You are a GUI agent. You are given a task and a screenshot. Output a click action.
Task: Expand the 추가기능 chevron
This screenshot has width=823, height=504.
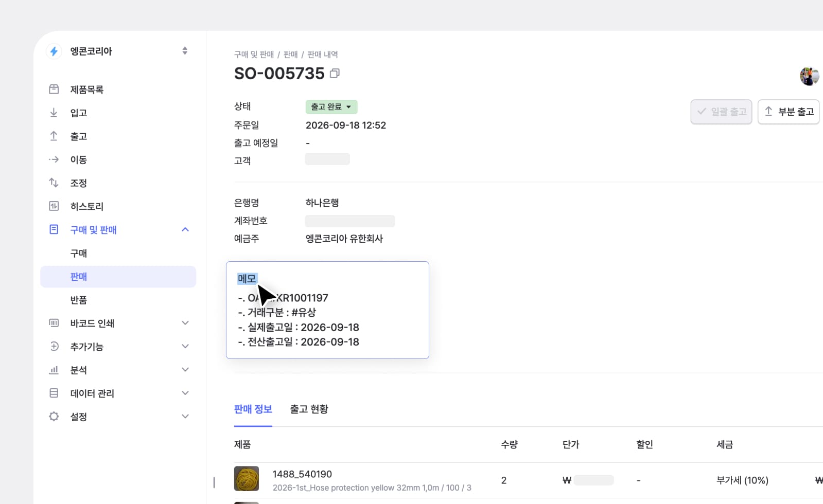pos(185,346)
